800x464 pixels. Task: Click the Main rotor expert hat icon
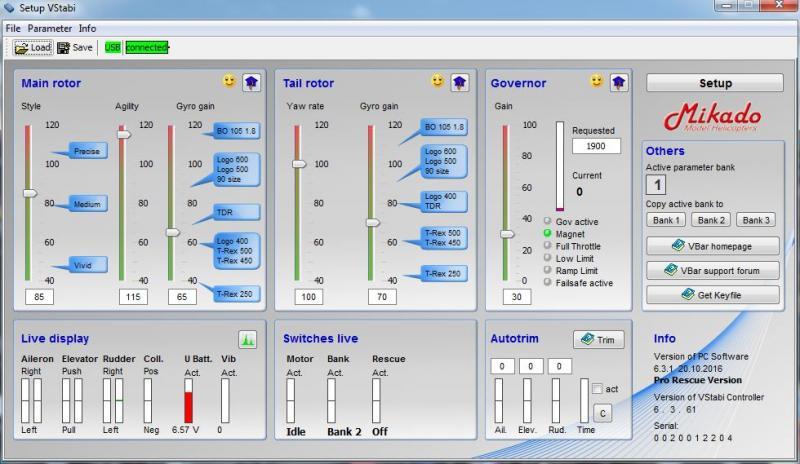point(250,81)
